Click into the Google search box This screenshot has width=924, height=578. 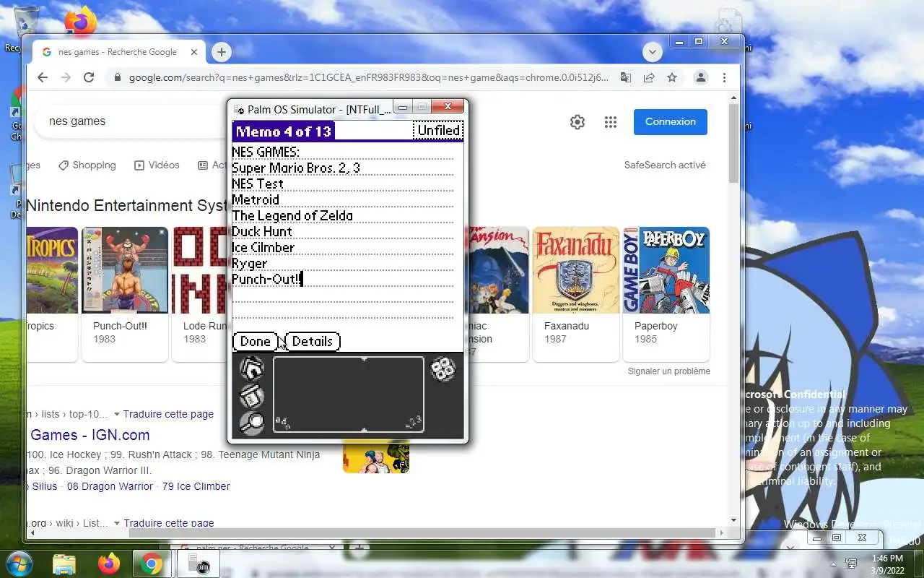click(x=130, y=121)
